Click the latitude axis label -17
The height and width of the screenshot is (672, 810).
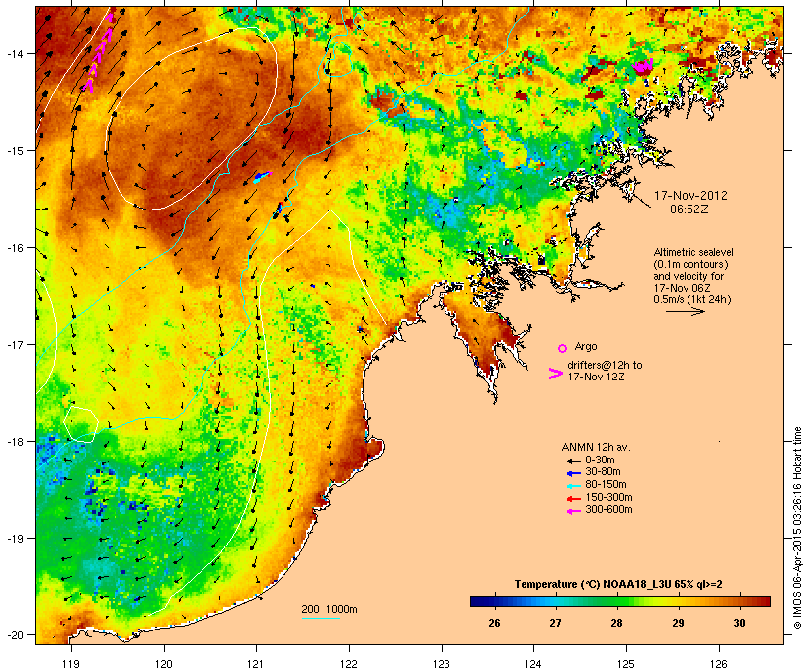(14, 344)
